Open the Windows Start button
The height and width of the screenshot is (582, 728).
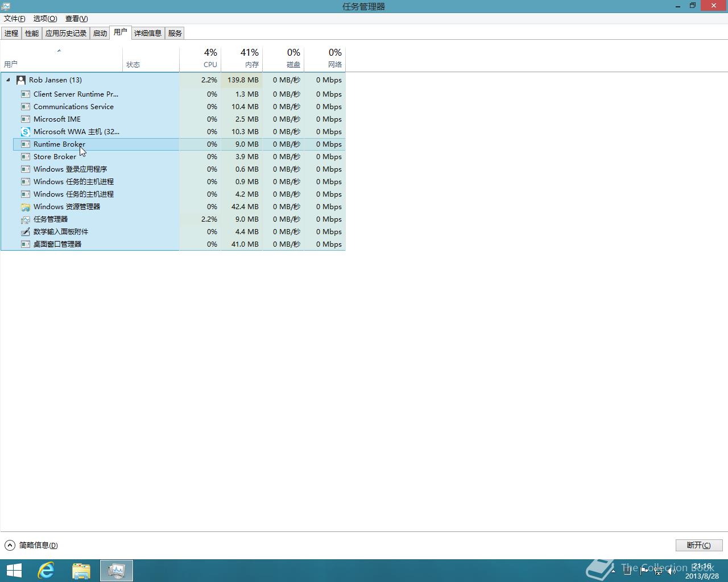[14, 571]
